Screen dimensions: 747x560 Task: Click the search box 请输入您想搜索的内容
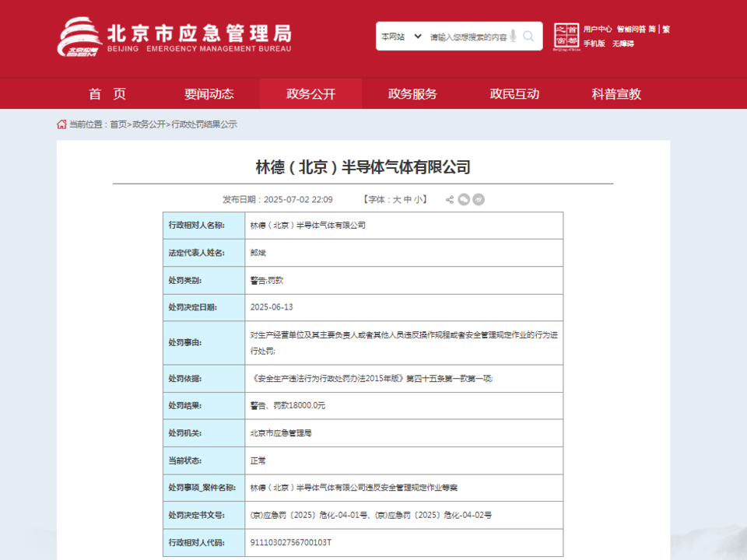[468, 37]
